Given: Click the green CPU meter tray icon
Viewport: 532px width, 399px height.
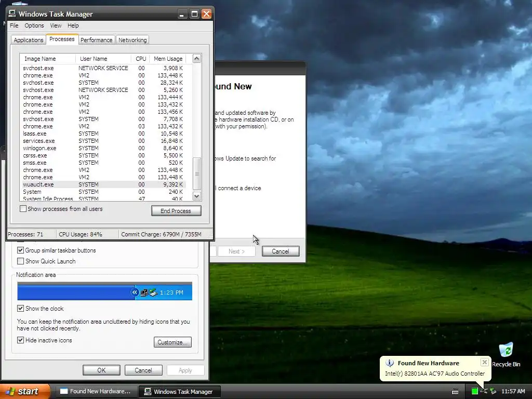Looking at the screenshot, I should pos(475,391).
